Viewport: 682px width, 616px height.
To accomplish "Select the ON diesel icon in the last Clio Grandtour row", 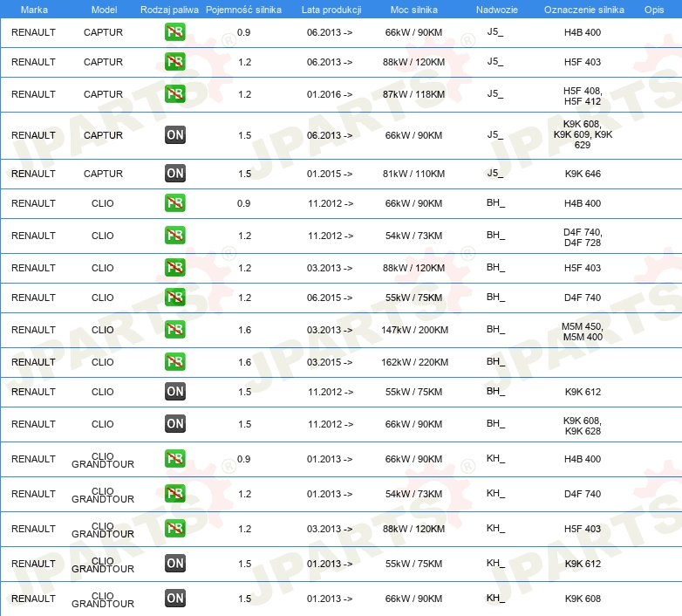I will [x=175, y=599].
